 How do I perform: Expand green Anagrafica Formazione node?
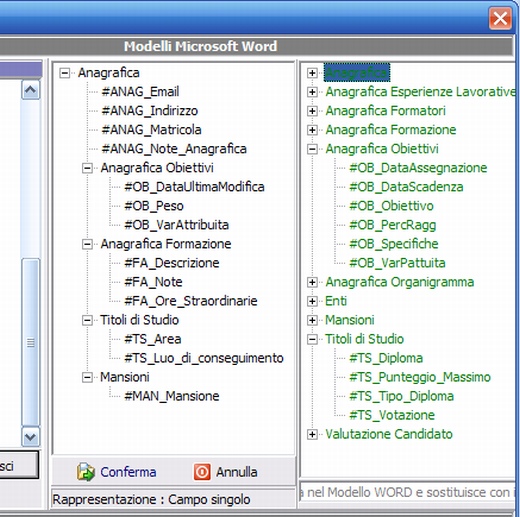pos(312,130)
